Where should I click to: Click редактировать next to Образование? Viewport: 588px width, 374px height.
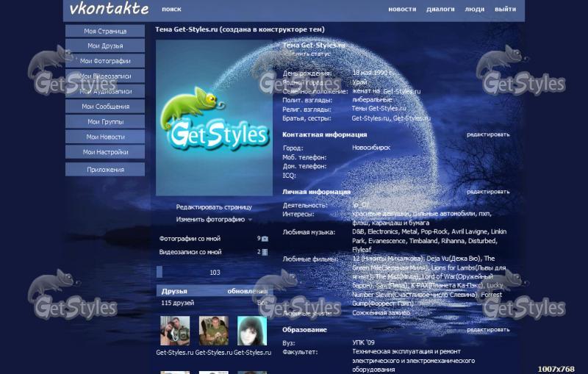click(487, 331)
